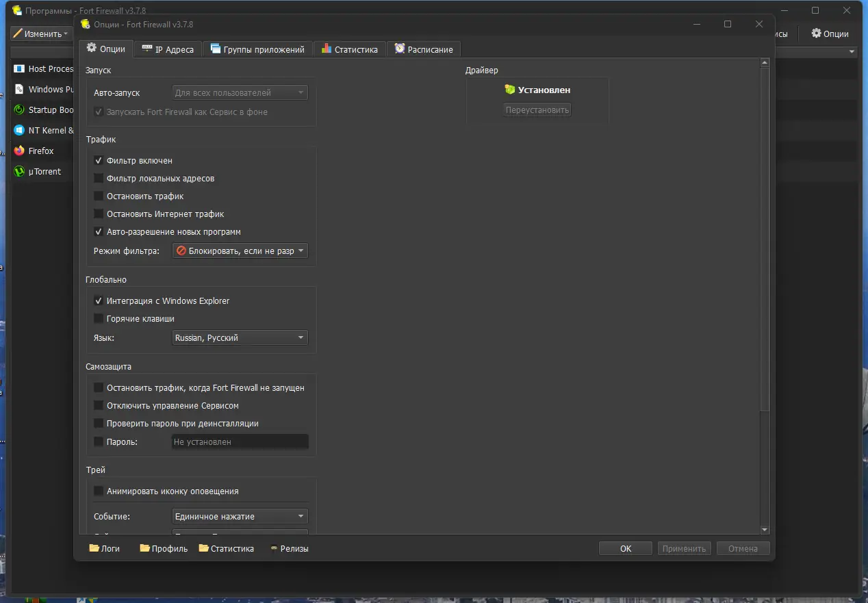Click the Fort Firewall icon in Options title bar
The image size is (868, 603).
click(x=85, y=24)
